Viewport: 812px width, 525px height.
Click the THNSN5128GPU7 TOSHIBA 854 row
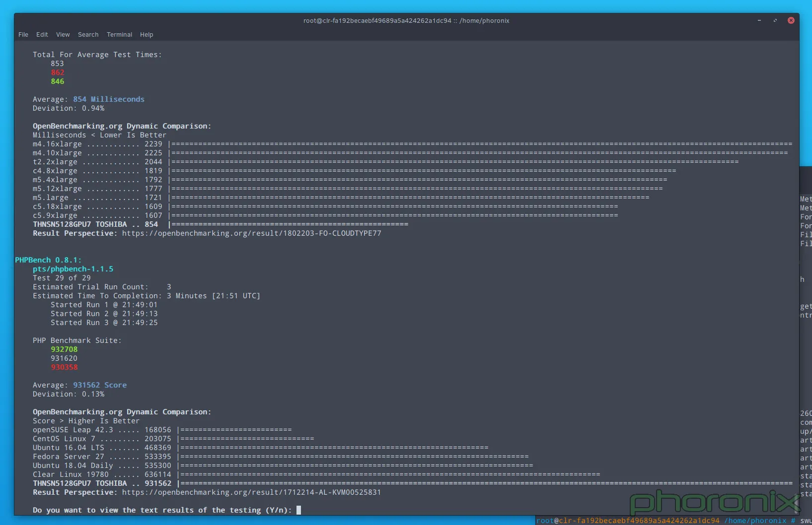tap(221, 224)
